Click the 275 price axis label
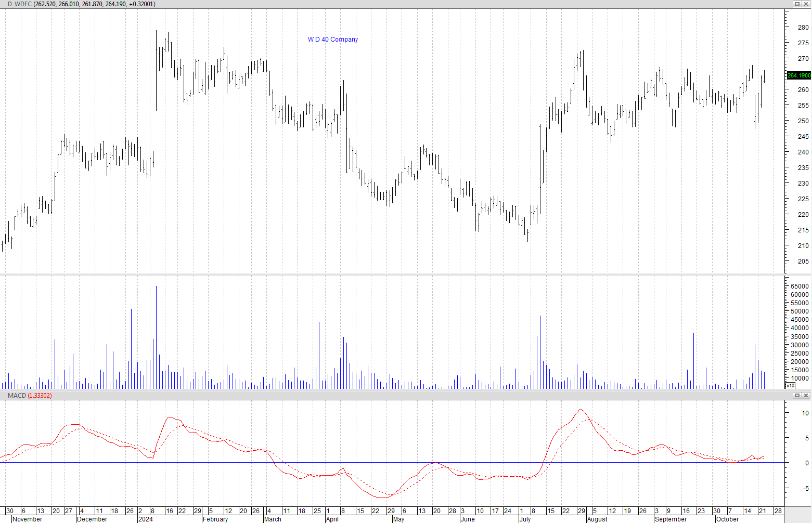Screen dimensions: 812x523 803,43
